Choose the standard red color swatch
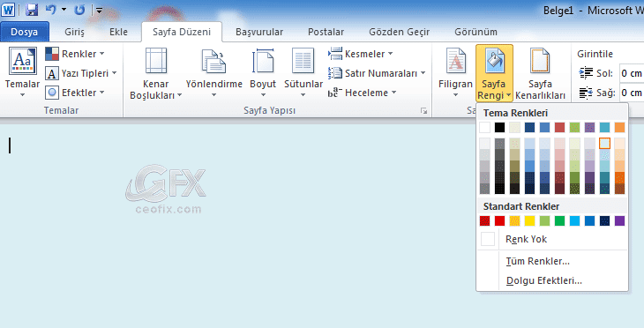 click(499, 220)
